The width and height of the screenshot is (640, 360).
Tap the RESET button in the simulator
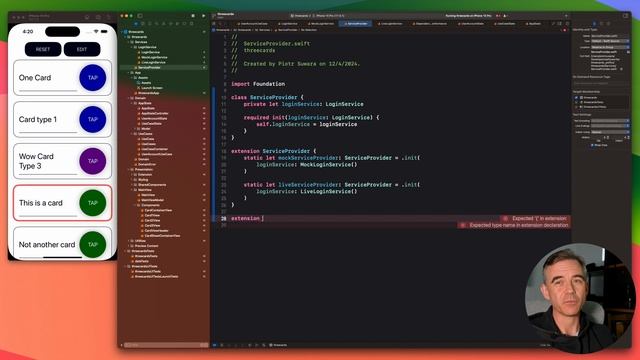coord(43,49)
